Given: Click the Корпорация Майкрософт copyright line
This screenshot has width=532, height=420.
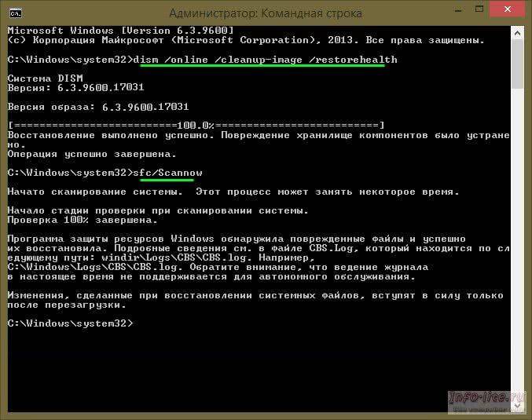Looking at the screenshot, I should pos(246,40).
